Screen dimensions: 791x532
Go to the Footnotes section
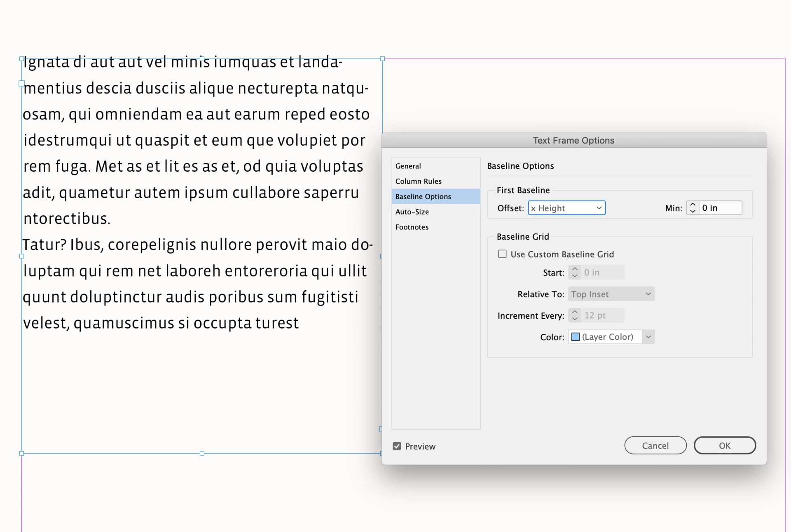point(435,227)
